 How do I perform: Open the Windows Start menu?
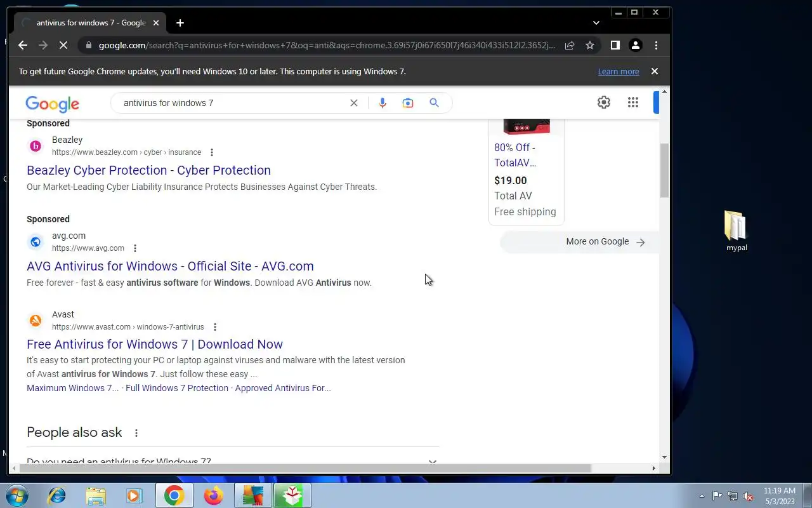point(16,495)
